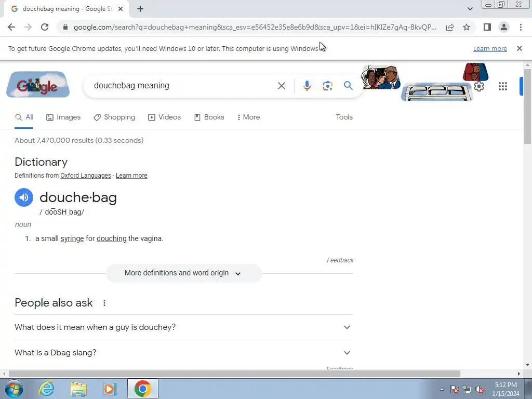Open Windows Media Player from taskbar
The image size is (532, 399).
point(110,389)
